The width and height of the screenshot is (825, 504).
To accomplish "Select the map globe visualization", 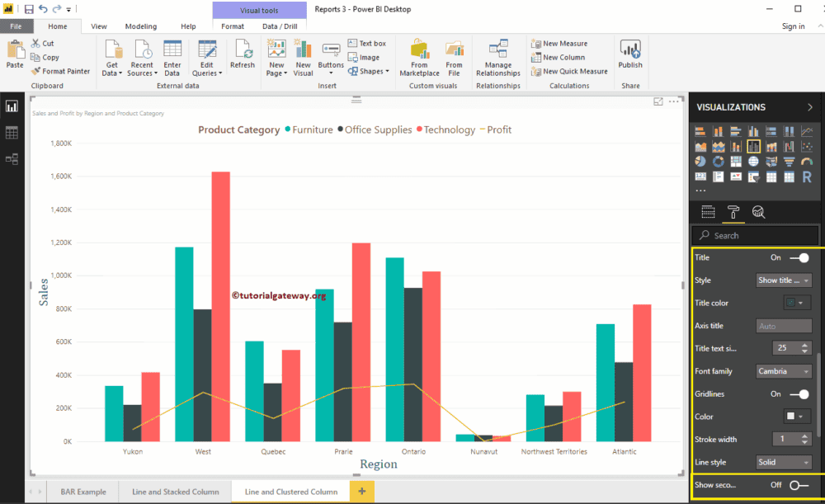I will 753,162.
